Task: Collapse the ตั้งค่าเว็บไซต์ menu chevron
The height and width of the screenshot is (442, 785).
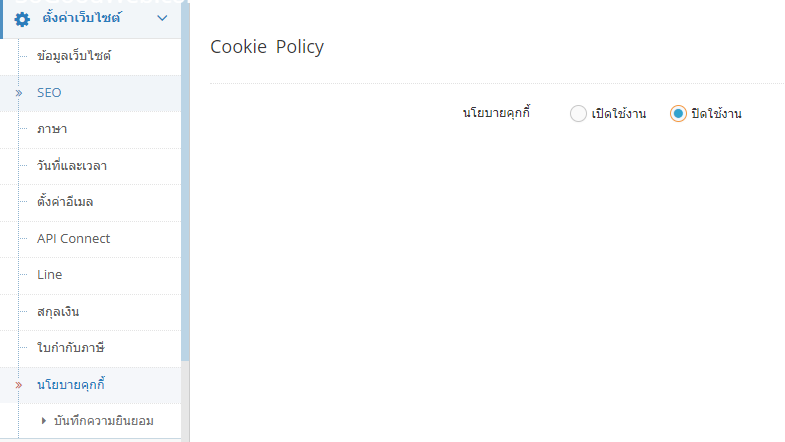Action: coord(162,18)
